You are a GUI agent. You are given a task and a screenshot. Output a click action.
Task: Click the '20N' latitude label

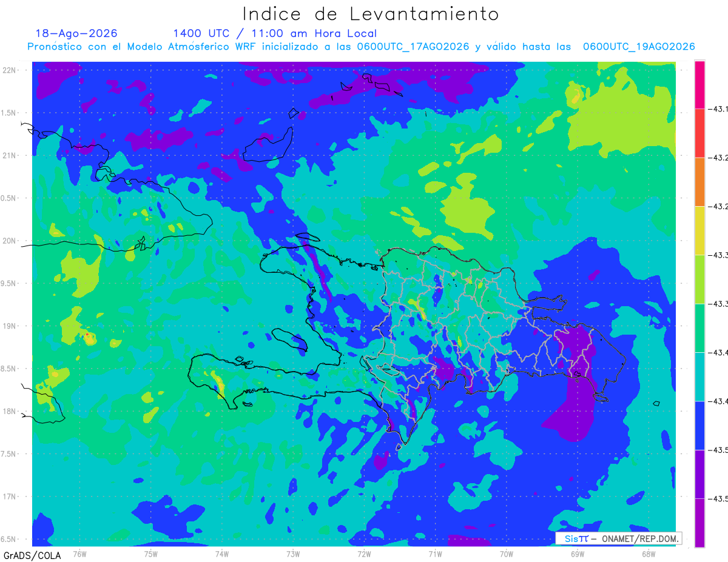(x=10, y=241)
